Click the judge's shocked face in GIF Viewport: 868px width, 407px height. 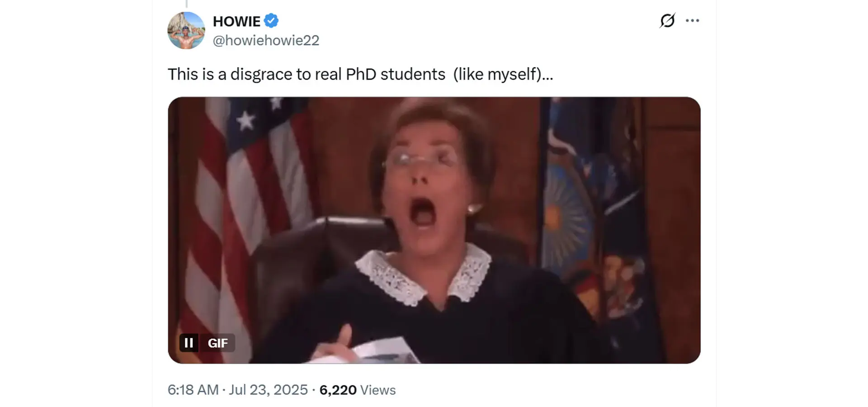pyautogui.click(x=423, y=181)
